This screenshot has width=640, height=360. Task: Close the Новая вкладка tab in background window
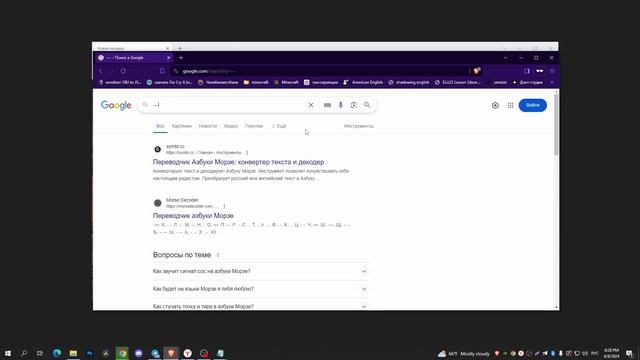point(167,48)
